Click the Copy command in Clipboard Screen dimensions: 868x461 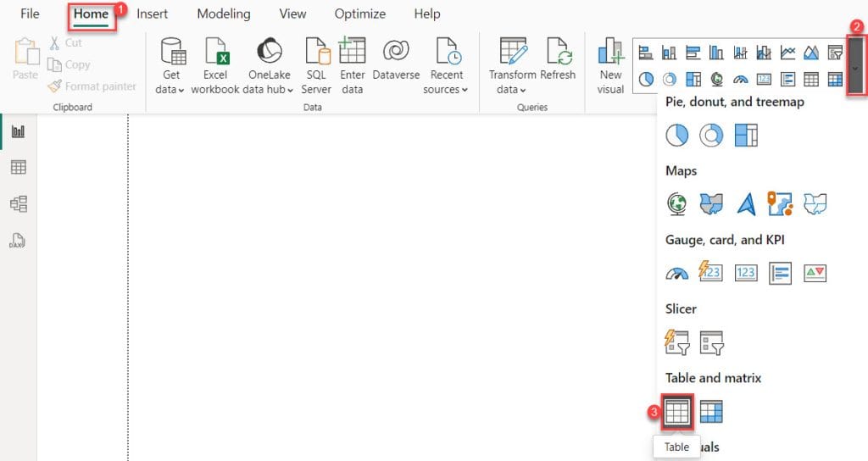[69, 64]
